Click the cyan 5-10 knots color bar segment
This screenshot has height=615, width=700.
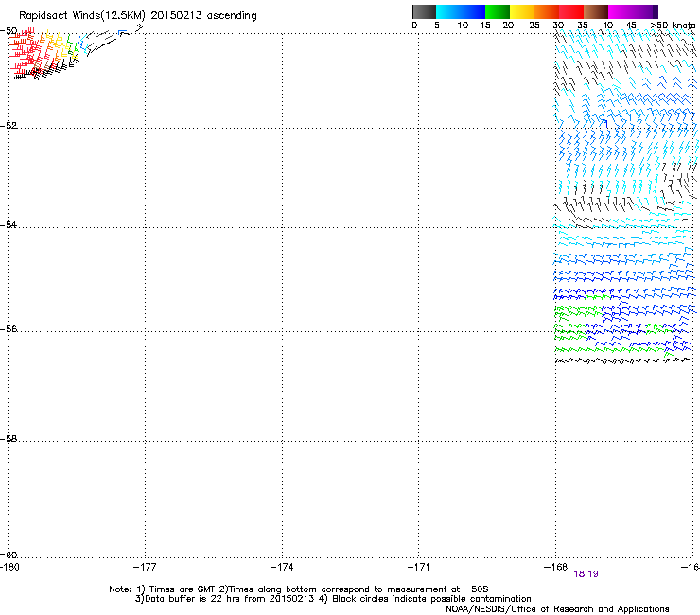point(448,11)
